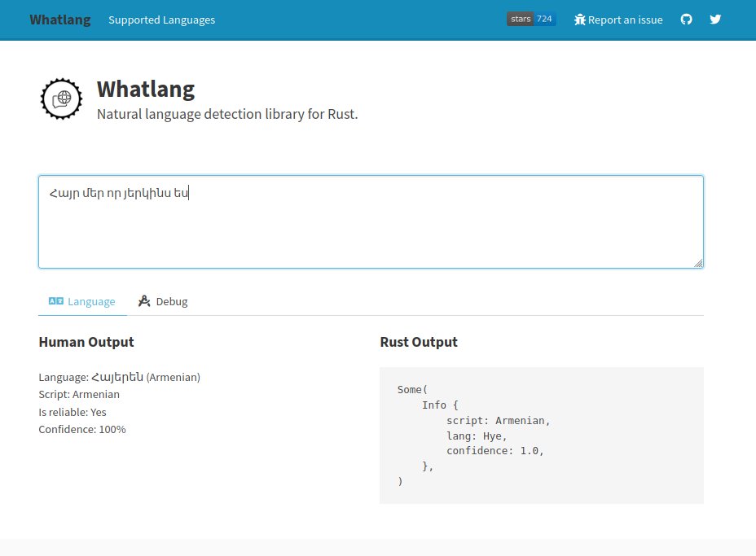This screenshot has height=556, width=756.
Task: Focus the Armenian text input area
Action: (371, 221)
